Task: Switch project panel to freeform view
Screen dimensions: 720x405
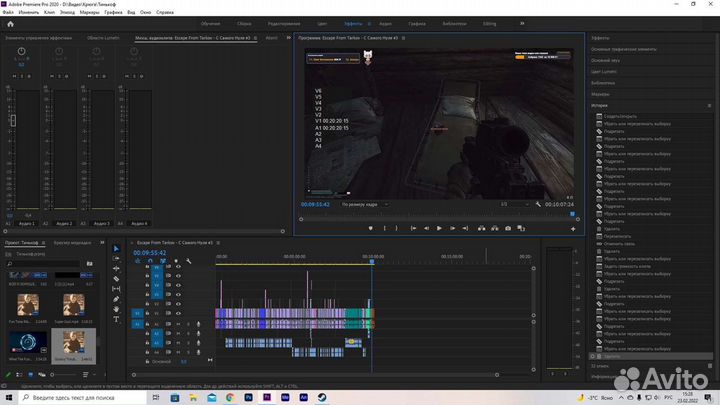Action: [x=42, y=375]
